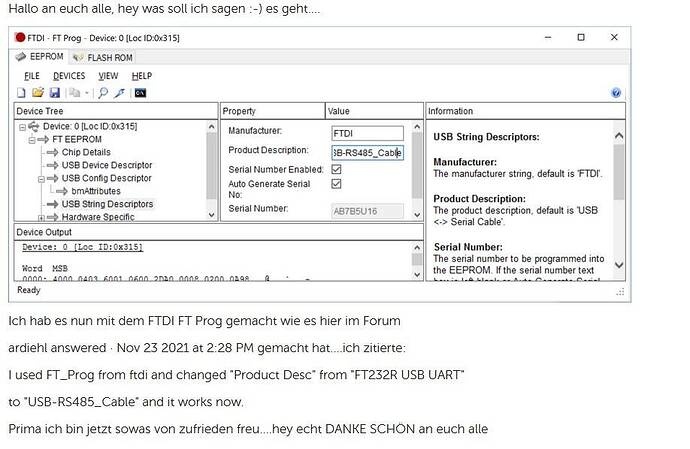Open the DEVICES menu
Screen dimensions: 690x449
(x=69, y=76)
